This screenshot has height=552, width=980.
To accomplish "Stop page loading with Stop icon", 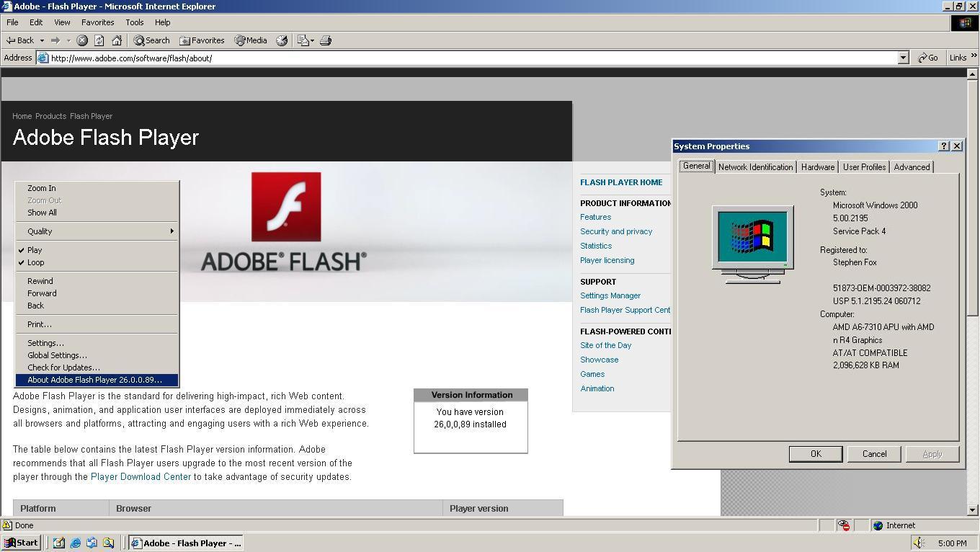I will tap(82, 40).
